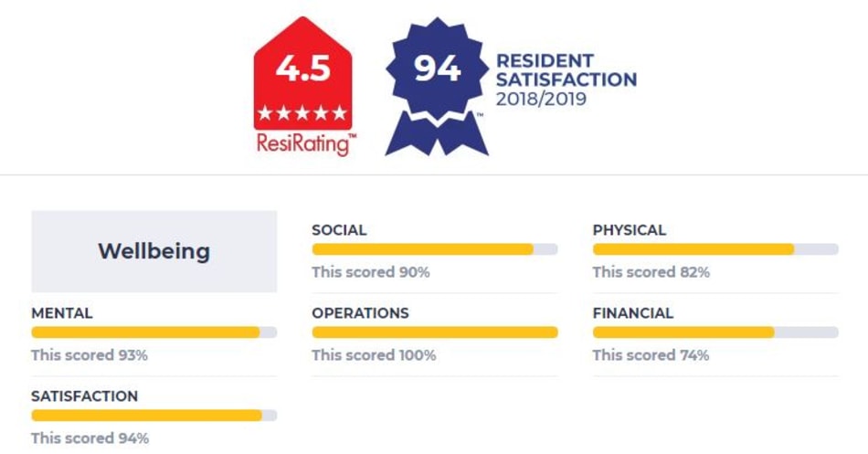Select the OPERATIONS category label
868x454 pixels.
(360, 312)
